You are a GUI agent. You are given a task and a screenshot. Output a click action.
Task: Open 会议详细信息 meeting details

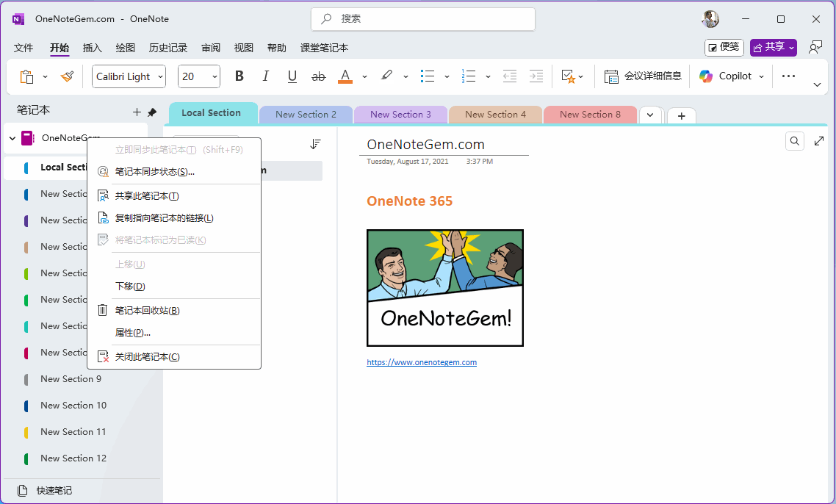click(643, 76)
